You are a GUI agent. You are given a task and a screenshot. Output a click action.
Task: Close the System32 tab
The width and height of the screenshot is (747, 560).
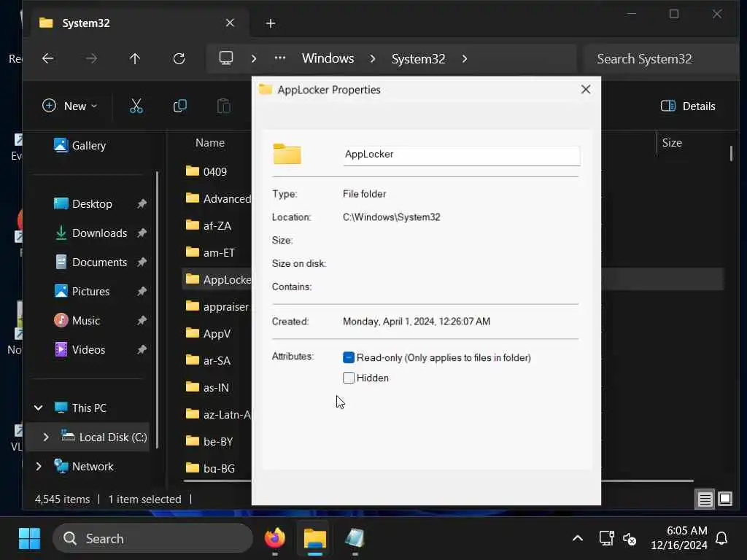(x=230, y=23)
